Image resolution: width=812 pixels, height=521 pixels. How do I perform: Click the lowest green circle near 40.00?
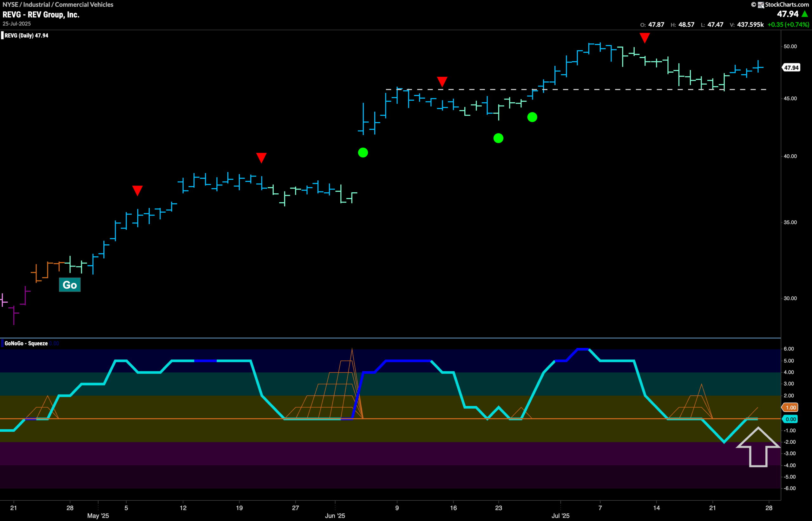tap(363, 152)
